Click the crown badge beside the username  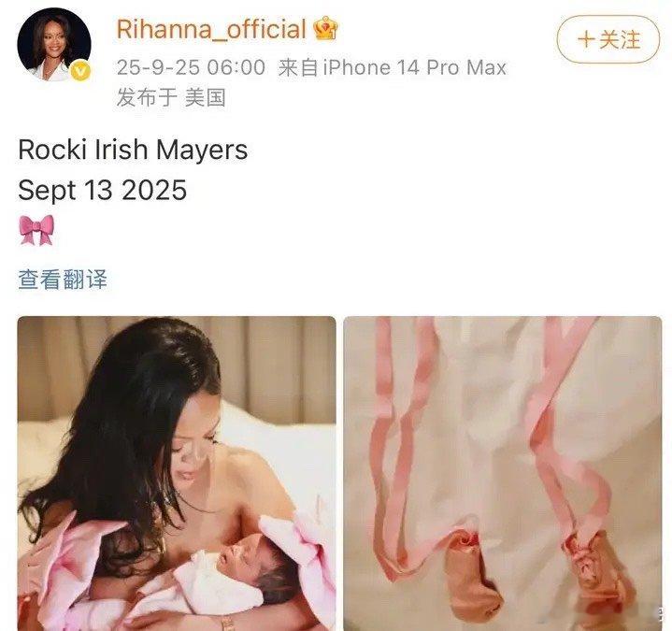click(325, 29)
